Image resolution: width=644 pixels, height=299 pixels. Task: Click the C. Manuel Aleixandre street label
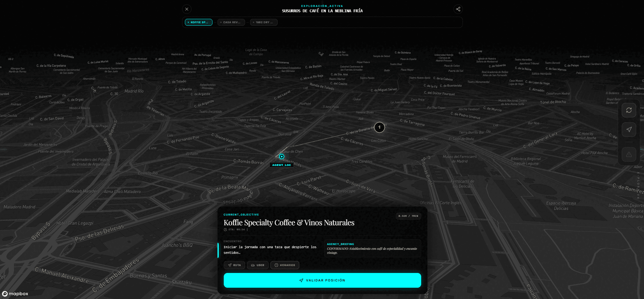coord(62,275)
